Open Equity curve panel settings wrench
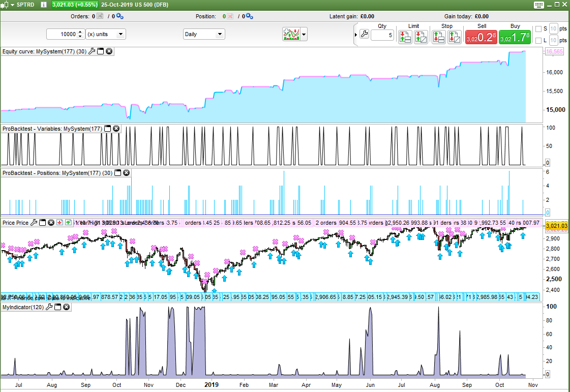570x392 pixels. (92, 51)
